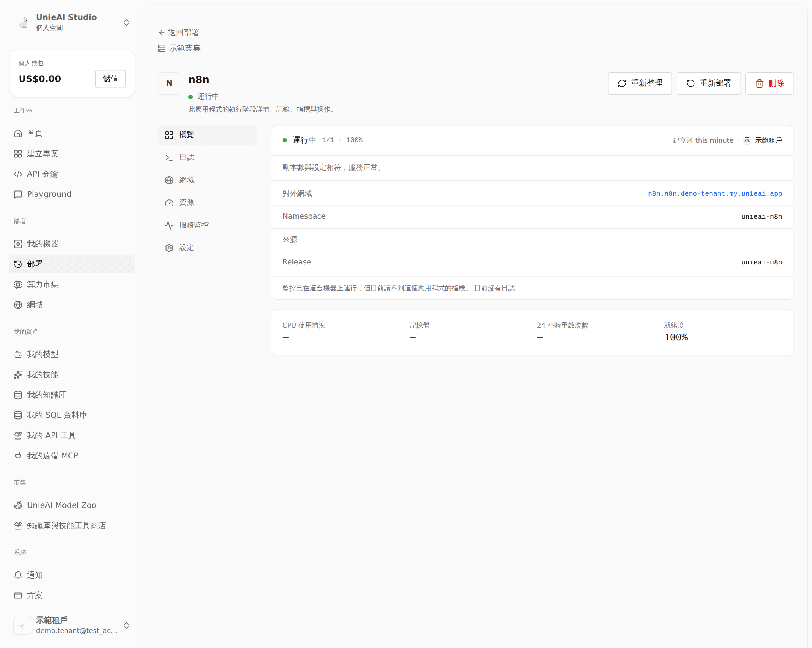The image size is (812, 648).
Task: Click the 通知 bell icon
Action: click(x=18, y=575)
